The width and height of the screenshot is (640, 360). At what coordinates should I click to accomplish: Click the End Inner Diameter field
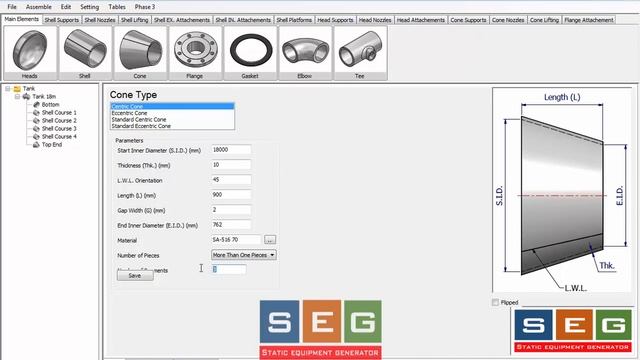coord(231,224)
